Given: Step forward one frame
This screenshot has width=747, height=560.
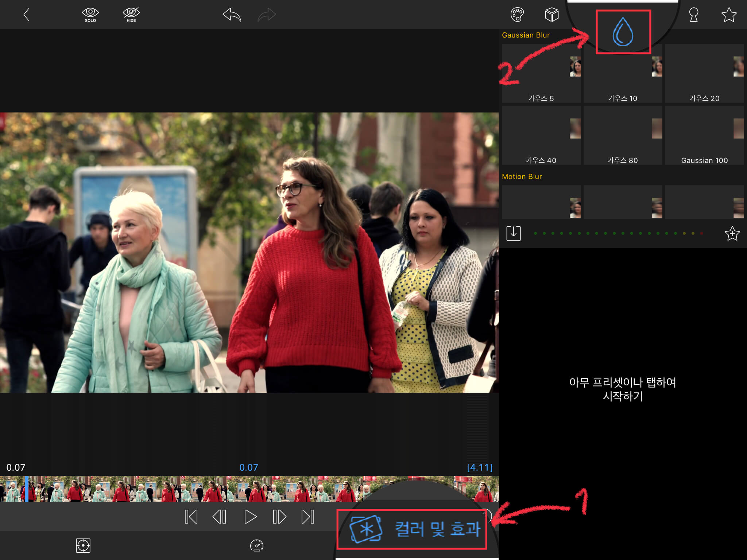Looking at the screenshot, I should click(279, 517).
